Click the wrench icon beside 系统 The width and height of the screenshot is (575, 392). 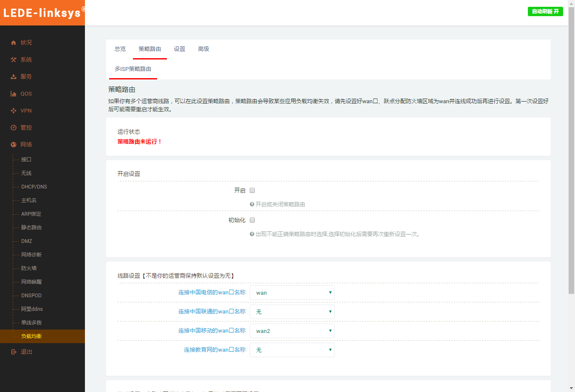14,59
